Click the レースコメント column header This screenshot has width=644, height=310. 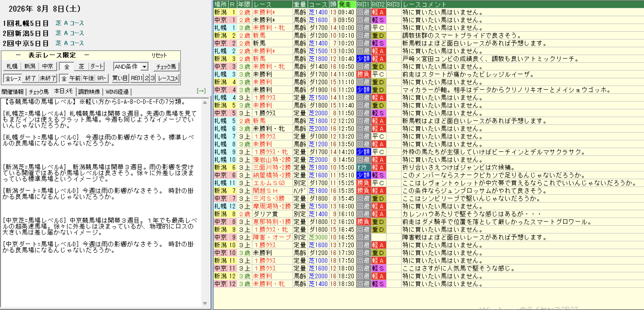point(522,4)
